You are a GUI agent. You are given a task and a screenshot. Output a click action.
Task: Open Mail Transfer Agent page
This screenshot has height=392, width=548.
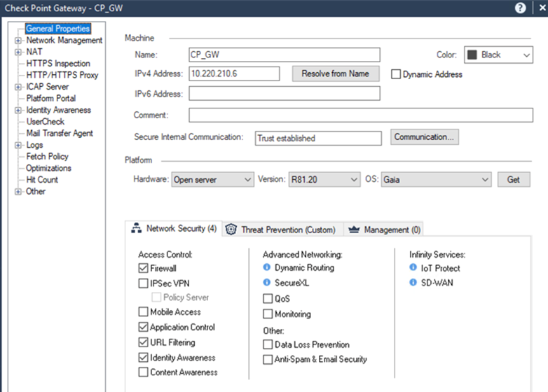(x=60, y=133)
